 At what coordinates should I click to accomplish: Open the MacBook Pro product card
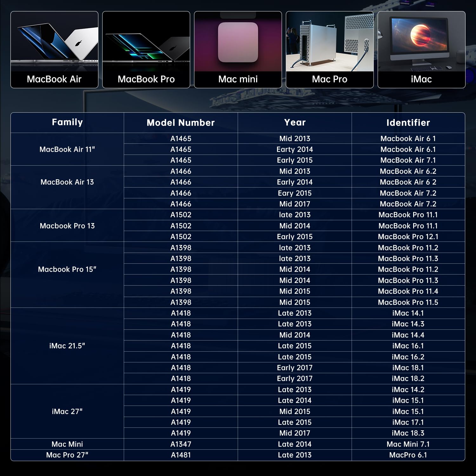click(146, 50)
